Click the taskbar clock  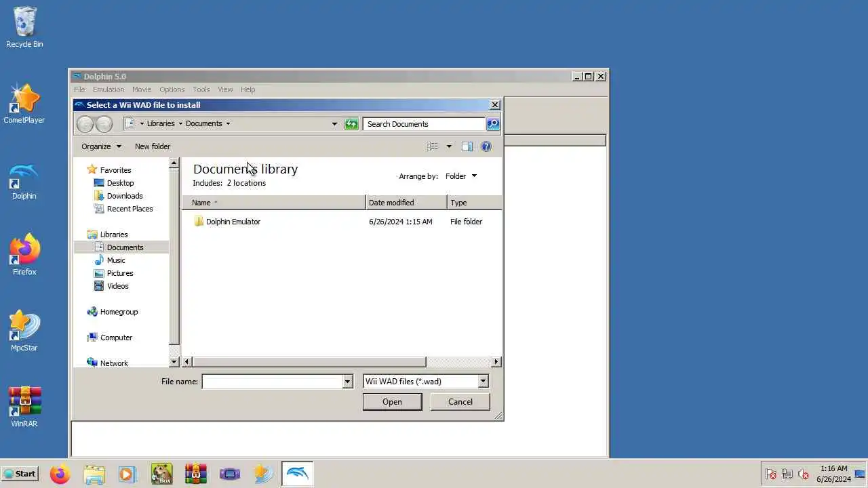pos(833,474)
